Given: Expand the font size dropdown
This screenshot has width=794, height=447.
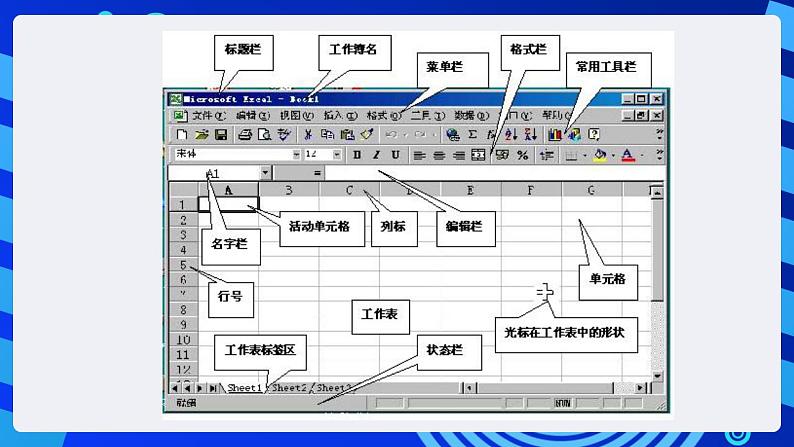Looking at the screenshot, I should click(x=338, y=155).
